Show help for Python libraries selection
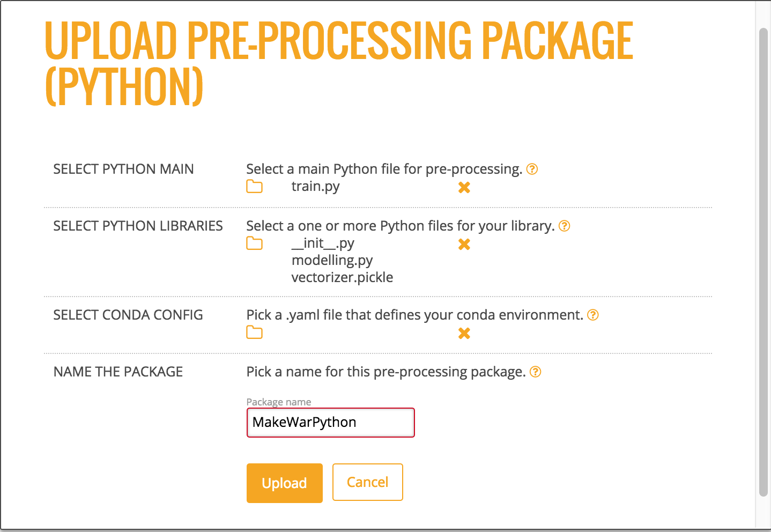 click(564, 226)
